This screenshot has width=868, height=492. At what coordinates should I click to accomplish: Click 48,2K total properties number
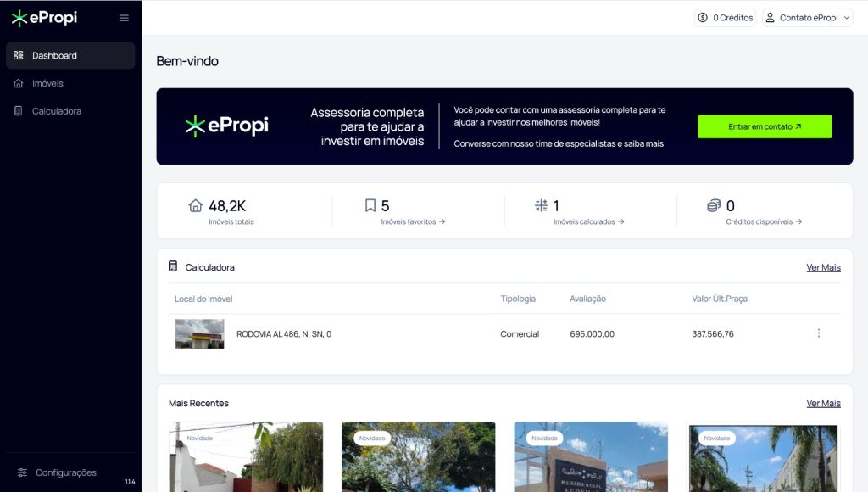coord(227,206)
